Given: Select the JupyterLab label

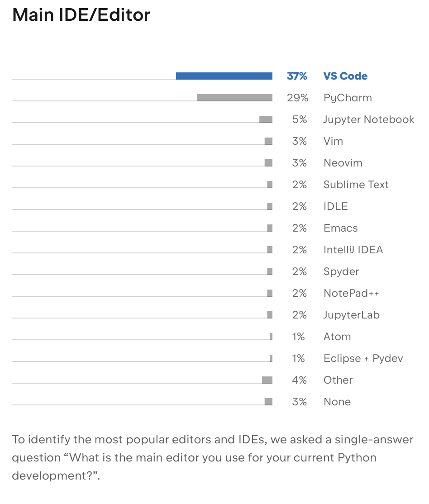Looking at the screenshot, I should pyautogui.click(x=352, y=315).
